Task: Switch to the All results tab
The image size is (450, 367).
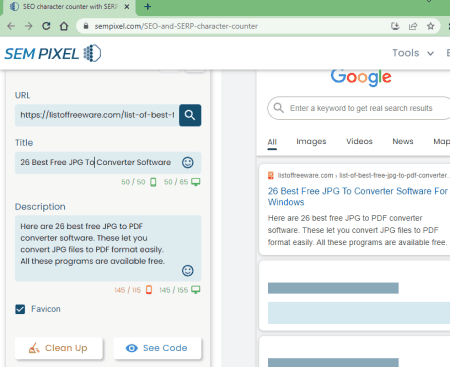Action: point(272,142)
